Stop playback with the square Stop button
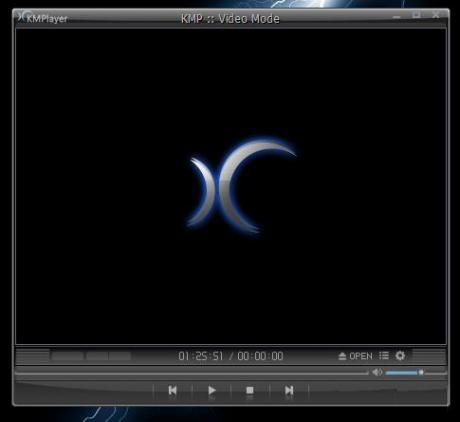460x422 pixels. pos(250,390)
